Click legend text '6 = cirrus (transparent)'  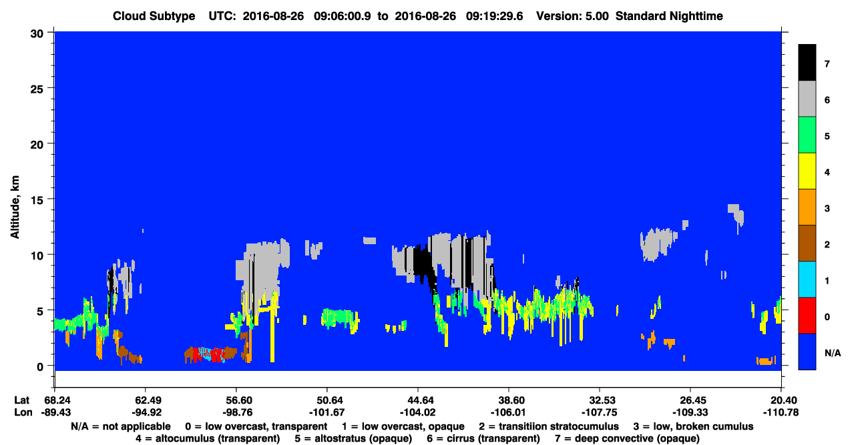485,438
